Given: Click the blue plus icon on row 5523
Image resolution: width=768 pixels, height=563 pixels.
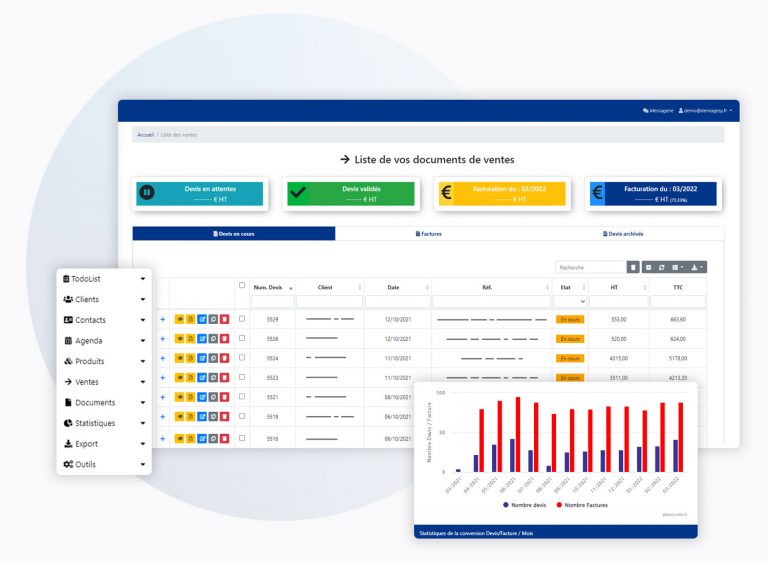Looking at the screenshot, I should [163, 378].
